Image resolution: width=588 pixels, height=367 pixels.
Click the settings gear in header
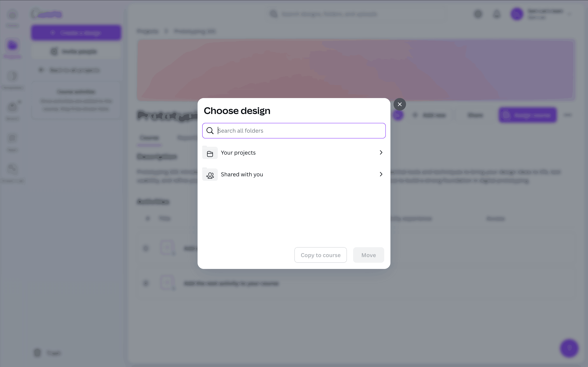[x=478, y=14]
